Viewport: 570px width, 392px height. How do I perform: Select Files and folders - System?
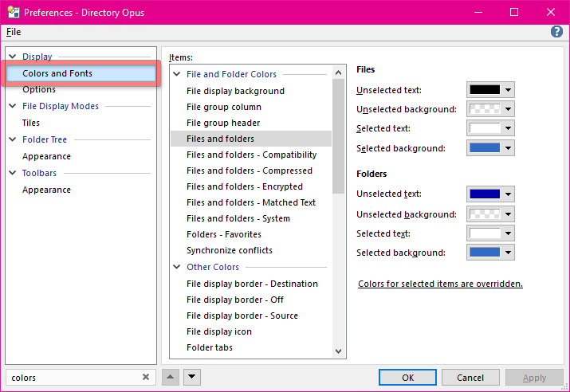pos(251,218)
